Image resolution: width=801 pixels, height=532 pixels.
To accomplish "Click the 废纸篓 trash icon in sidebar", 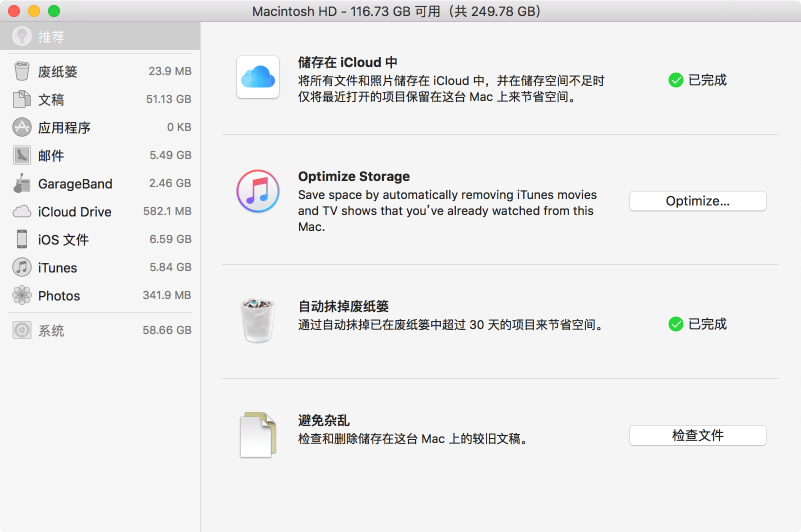I will (x=21, y=71).
